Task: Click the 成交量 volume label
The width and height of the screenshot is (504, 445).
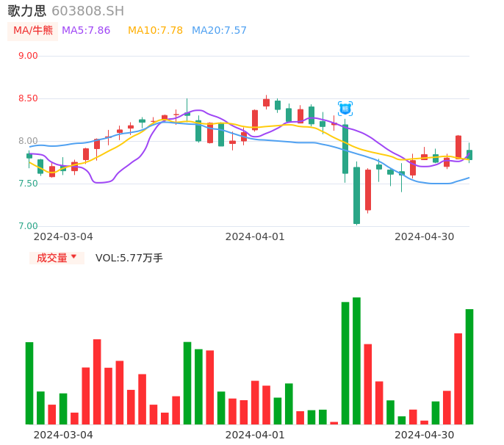Action: click(x=51, y=258)
